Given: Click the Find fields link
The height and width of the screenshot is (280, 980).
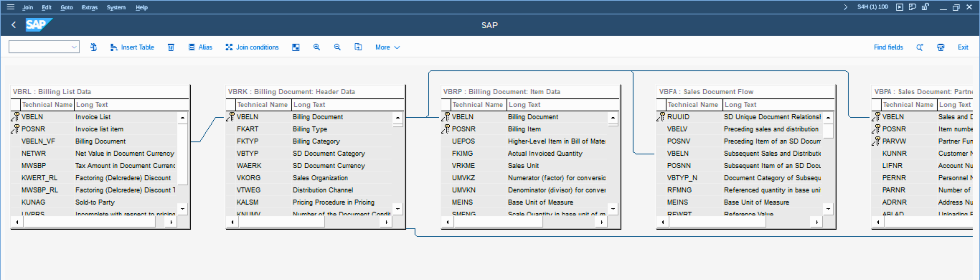Looking at the screenshot, I should 888,47.
